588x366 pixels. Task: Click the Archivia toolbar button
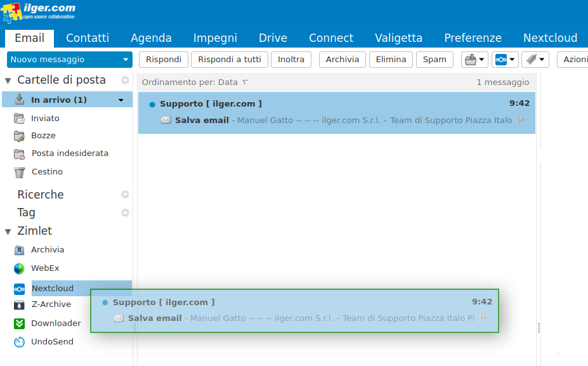343,60
